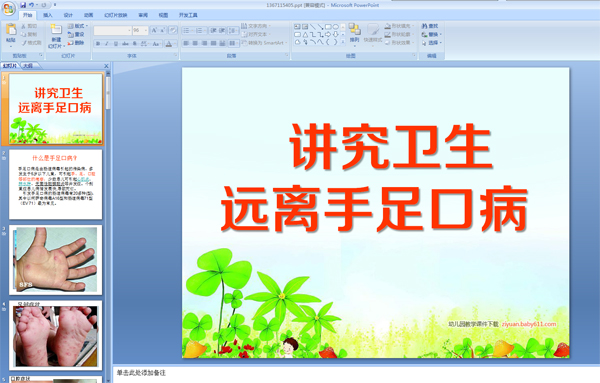This screenshot has width=600, height=383.
Task: Select the hand rash photo slide thumbnail
Action: click(x=56, y=260)
